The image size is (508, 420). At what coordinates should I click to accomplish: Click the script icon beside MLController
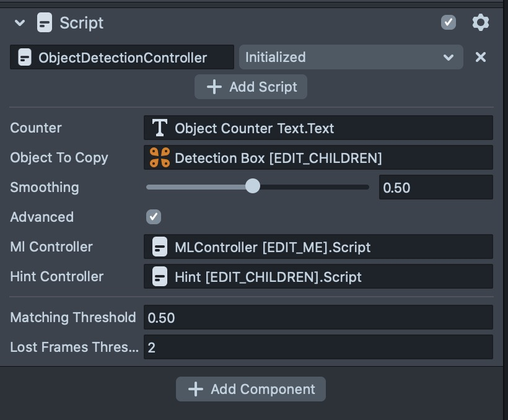[160, 247]
